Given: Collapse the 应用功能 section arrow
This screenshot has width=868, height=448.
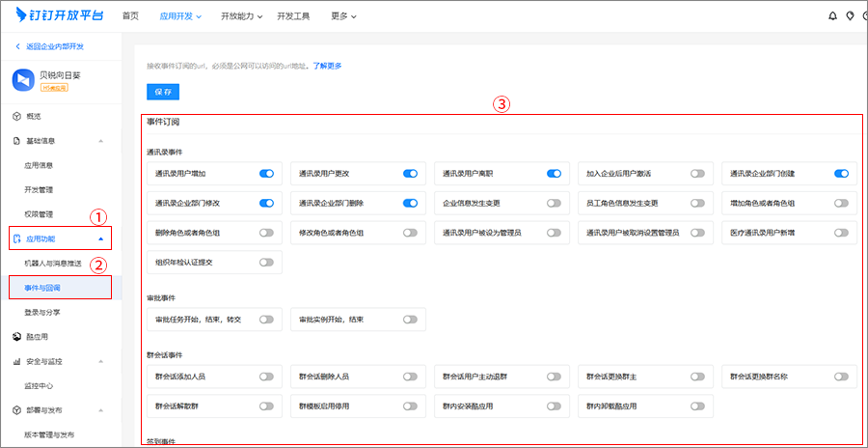Looking at the screenshot, I should coord(101,238).
